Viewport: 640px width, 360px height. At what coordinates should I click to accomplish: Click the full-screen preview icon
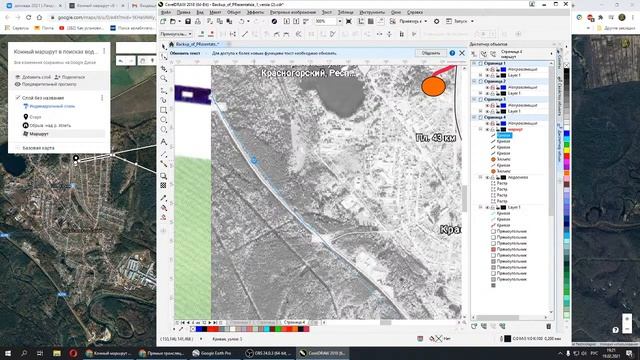coord(349,21)
